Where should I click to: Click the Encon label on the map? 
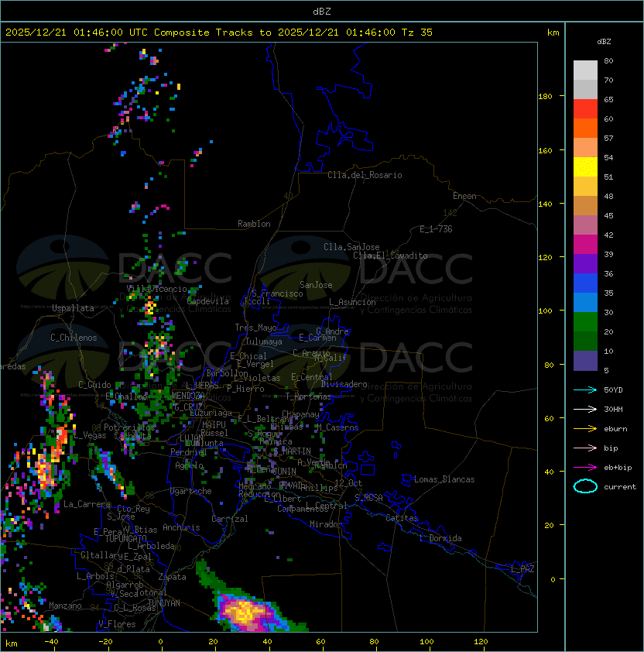point(464,196)
